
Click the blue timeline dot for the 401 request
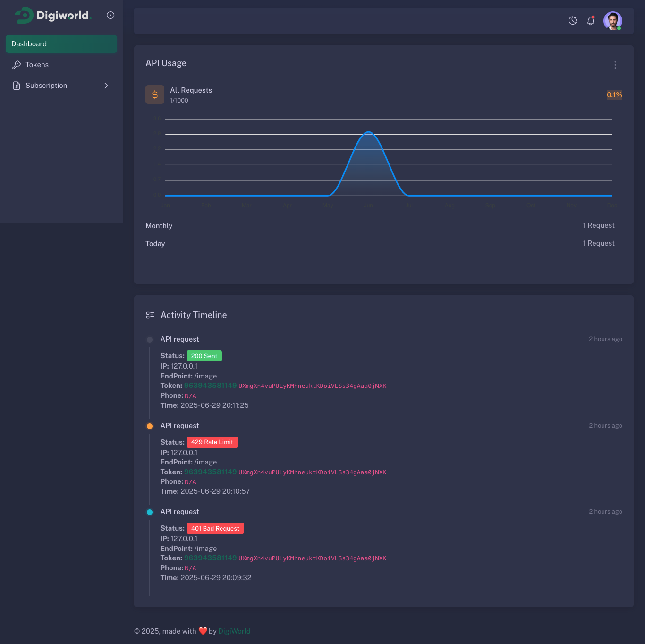tap(149, 512)
